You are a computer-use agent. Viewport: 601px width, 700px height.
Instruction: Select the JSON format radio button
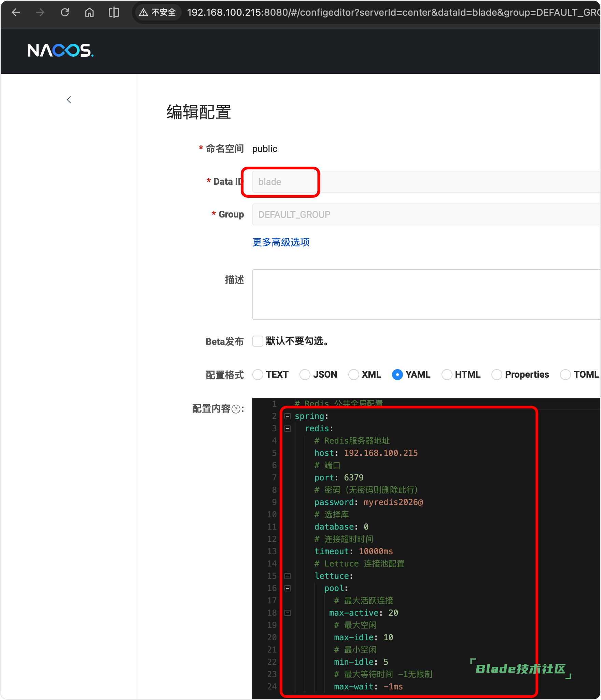pos(305,375)
